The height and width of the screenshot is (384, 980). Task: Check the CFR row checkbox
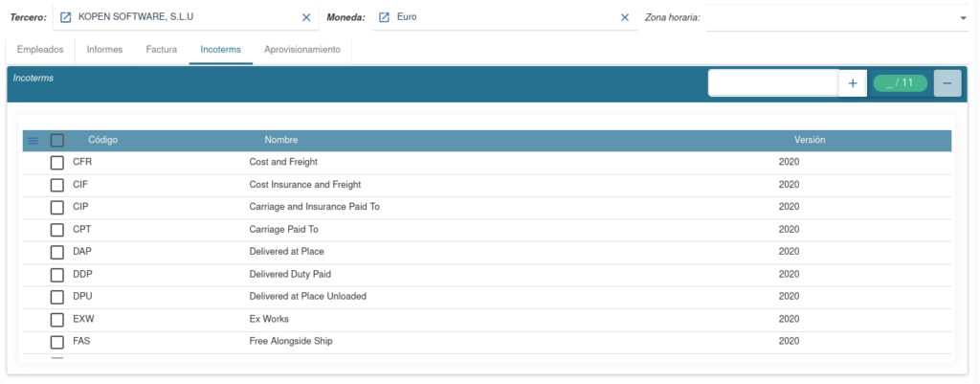(57, 163)
